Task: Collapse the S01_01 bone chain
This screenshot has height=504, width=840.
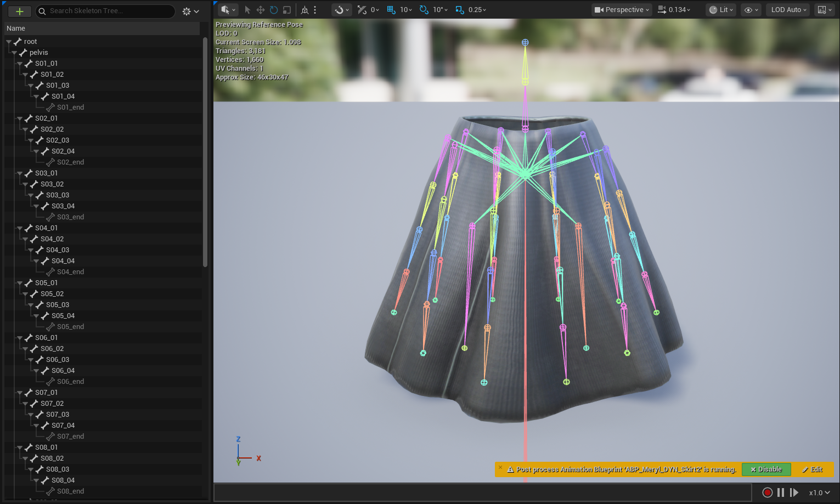Action: pos(20,64)
